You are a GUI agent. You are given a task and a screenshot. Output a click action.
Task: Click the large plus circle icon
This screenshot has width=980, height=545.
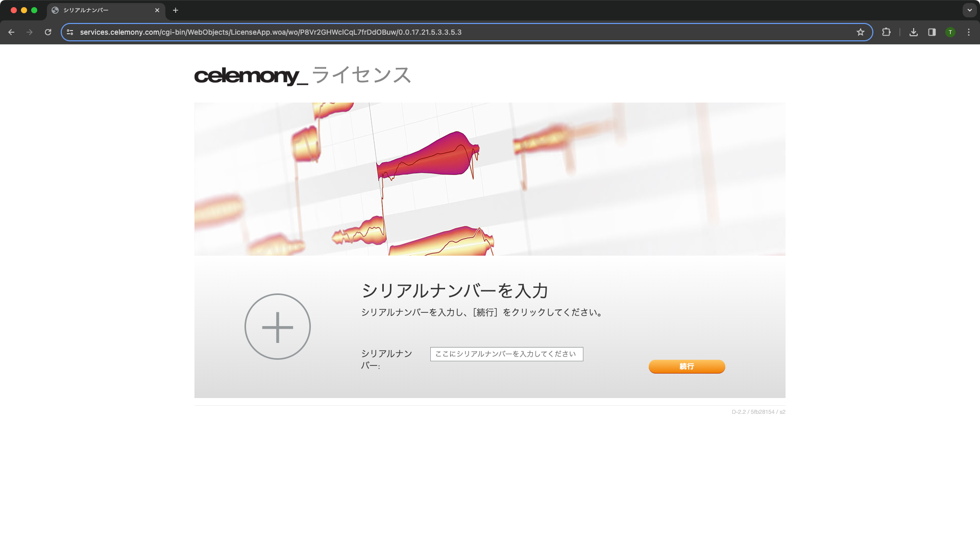278,327
